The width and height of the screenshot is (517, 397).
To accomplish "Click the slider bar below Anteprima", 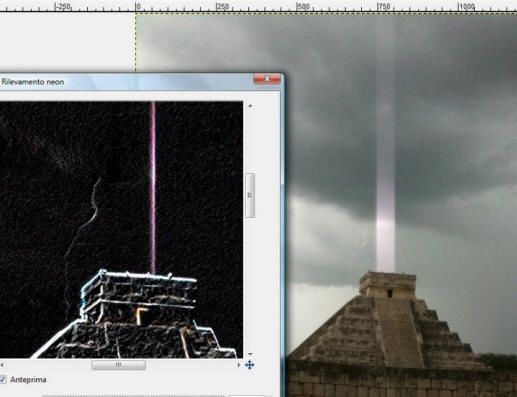I will (x=133, y=396).
